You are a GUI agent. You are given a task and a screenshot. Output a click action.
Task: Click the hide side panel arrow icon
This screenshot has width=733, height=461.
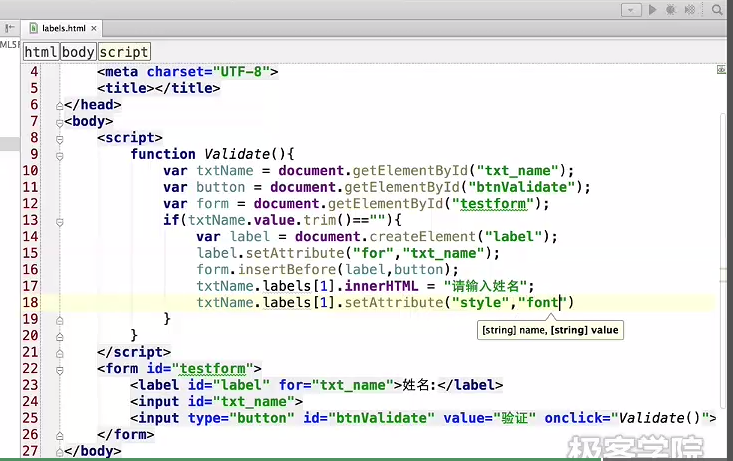(9, 28)
